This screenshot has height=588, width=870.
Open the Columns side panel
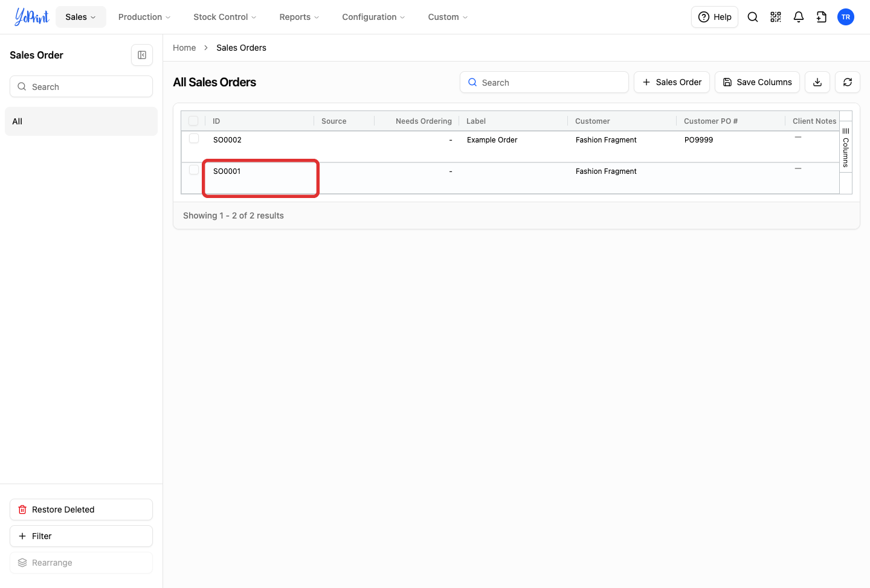[x=846, y=148]
